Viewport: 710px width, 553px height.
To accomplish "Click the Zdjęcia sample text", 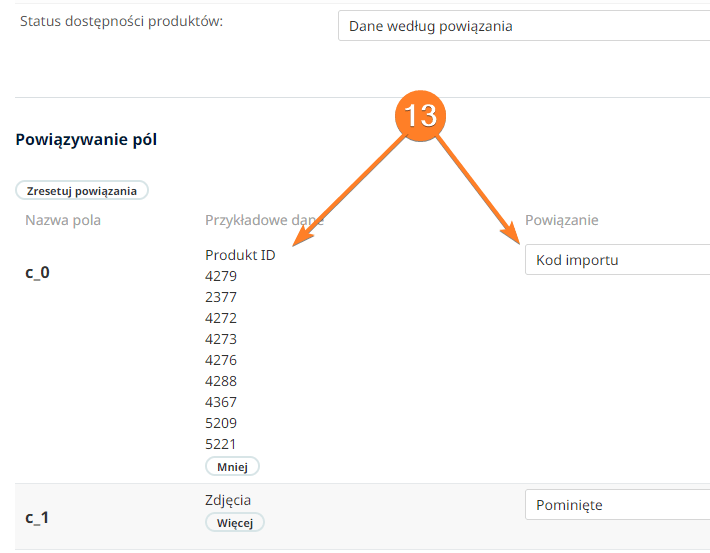I will [228, 500].
